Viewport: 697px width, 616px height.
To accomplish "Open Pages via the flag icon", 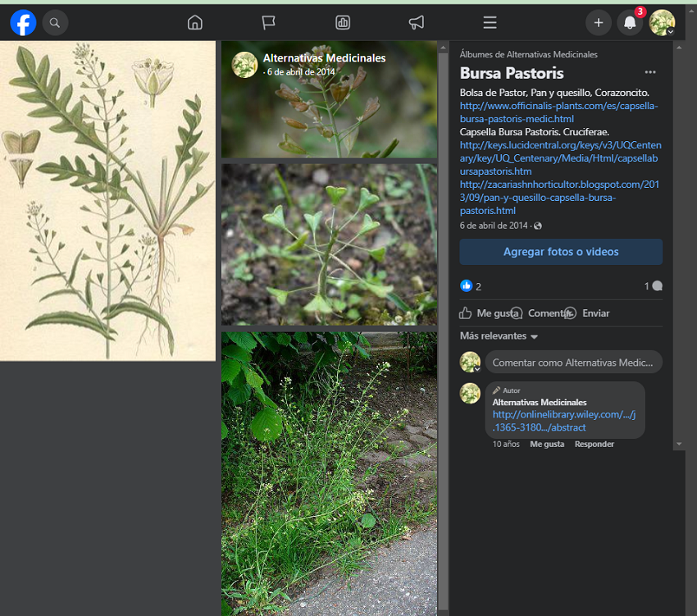I will click(269, 23).
